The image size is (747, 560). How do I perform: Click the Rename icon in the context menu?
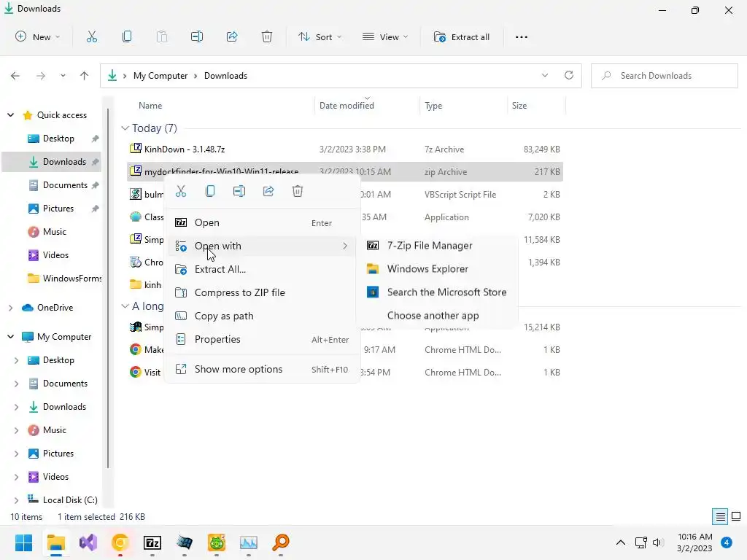click(239, 192)
